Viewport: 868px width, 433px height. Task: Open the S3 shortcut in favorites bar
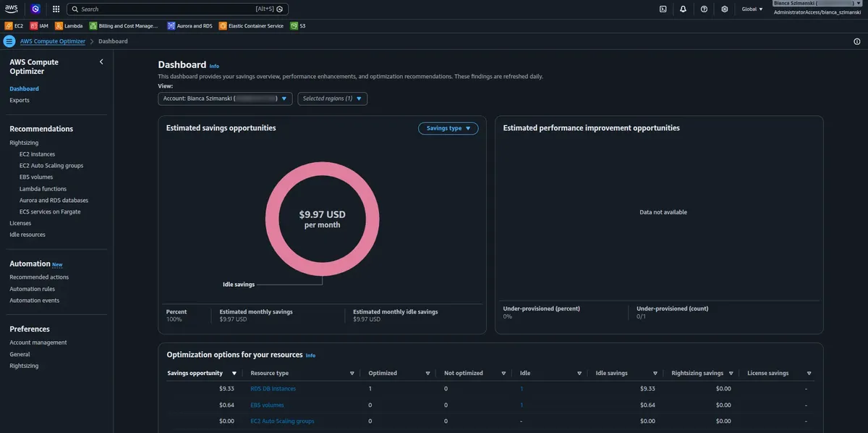click(x=298, y=25)
